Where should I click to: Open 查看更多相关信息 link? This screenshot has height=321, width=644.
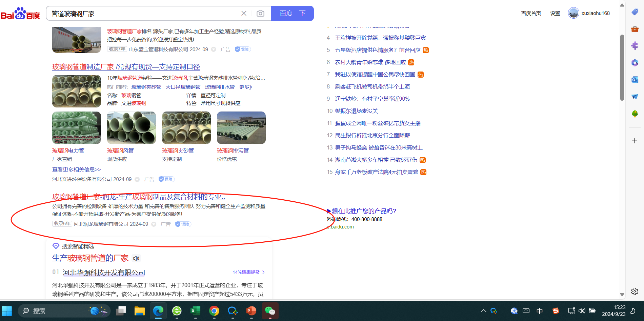(x=76, y=169)
